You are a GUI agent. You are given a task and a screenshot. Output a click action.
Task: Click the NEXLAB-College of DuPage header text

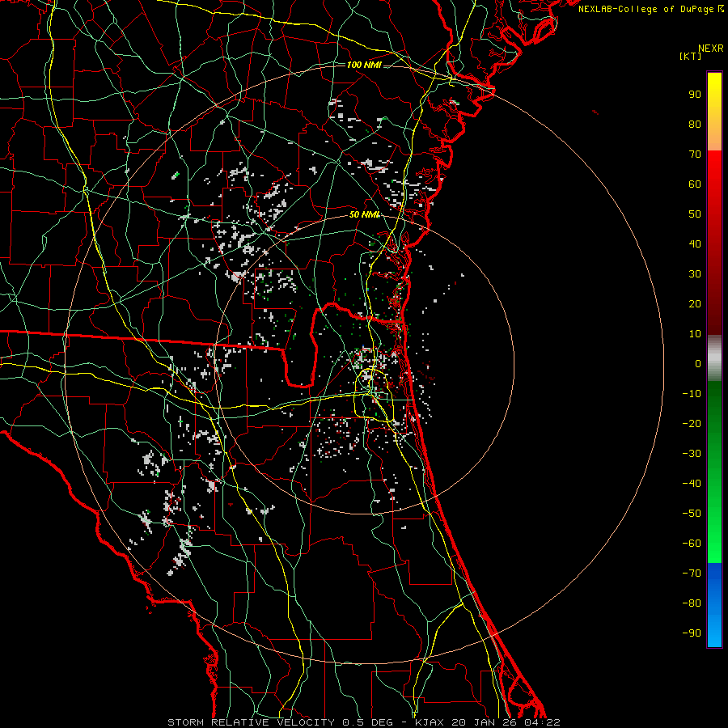(x=651, y=9)
